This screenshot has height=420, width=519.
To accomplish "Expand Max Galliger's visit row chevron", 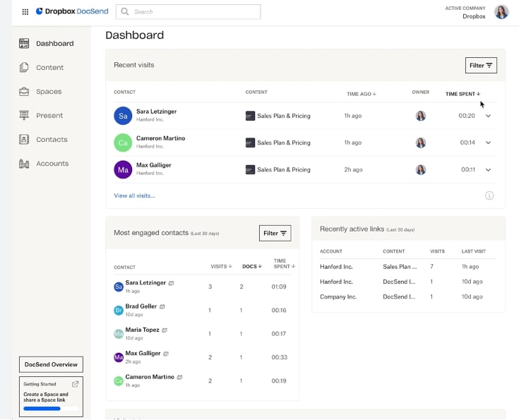I will 488,170.
